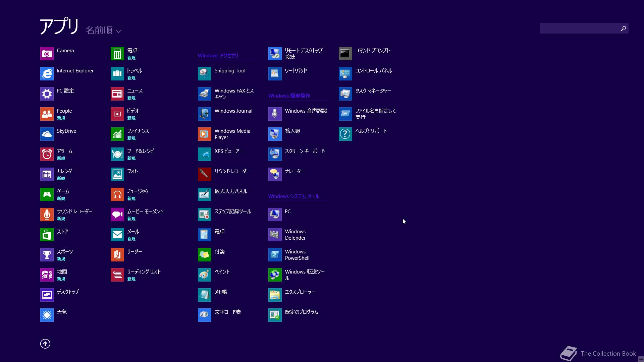Open フォト photos icon
The width and height of the screenshot is (644, 362).
tap(117, 174)
